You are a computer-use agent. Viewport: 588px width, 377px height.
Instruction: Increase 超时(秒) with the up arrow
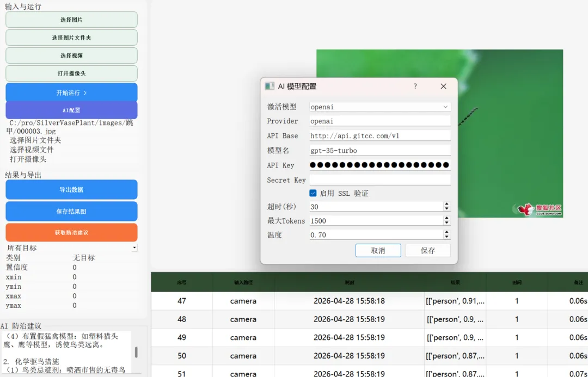tap(446, 204)
